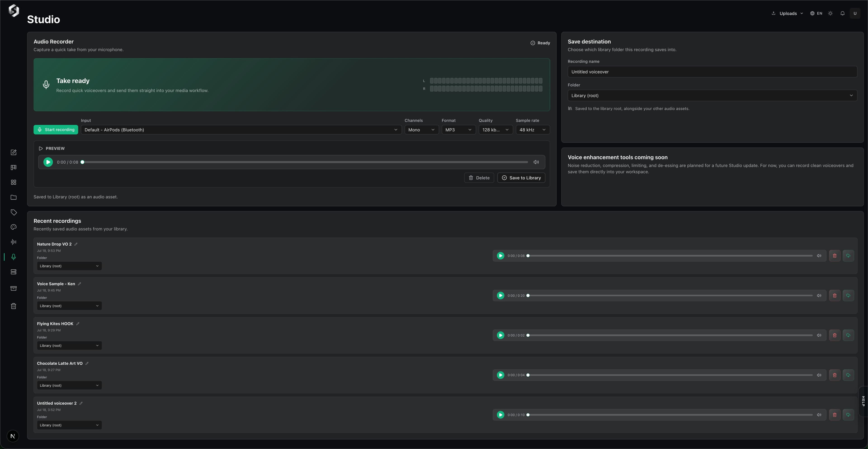Viewport: 868px width, 449px height.
Task: Change folder for Untitled voiceover 2
Action: click(x=69, y=425)
